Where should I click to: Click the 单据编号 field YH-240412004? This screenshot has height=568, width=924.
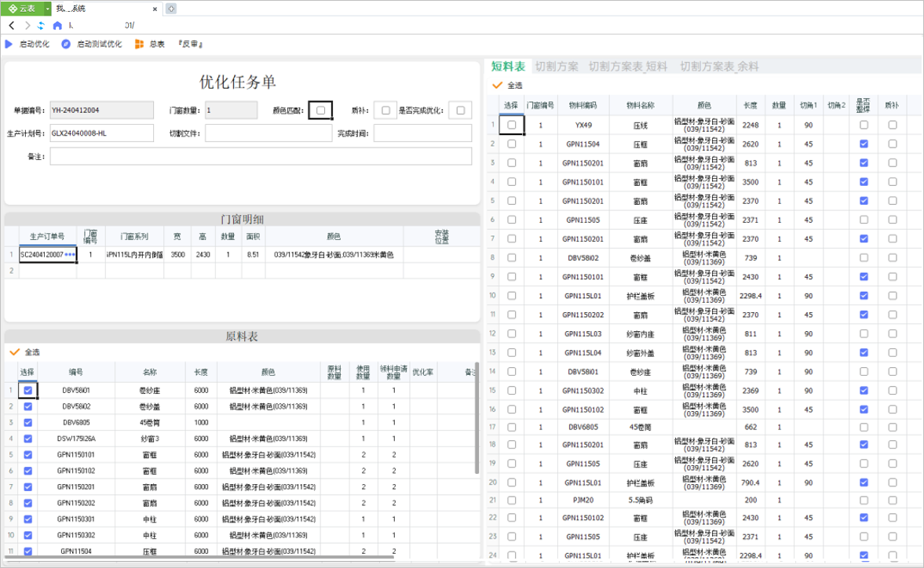(102, 110)
